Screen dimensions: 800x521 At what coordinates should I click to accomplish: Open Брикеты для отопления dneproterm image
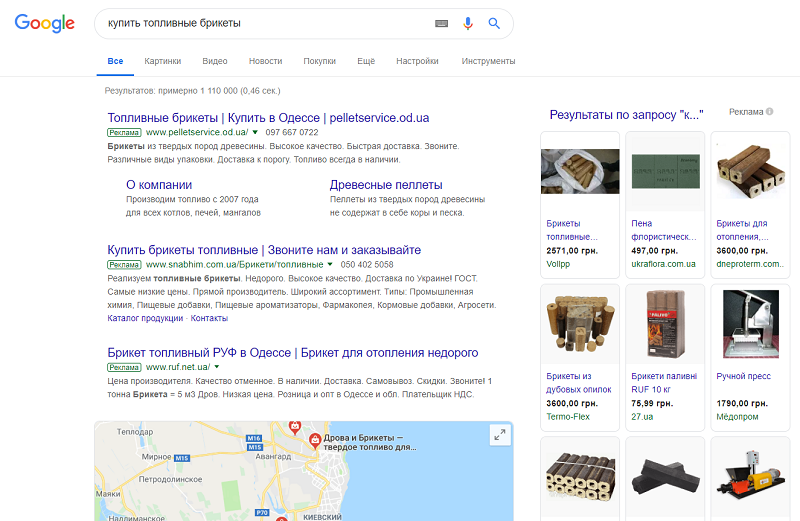click(751, 171)
